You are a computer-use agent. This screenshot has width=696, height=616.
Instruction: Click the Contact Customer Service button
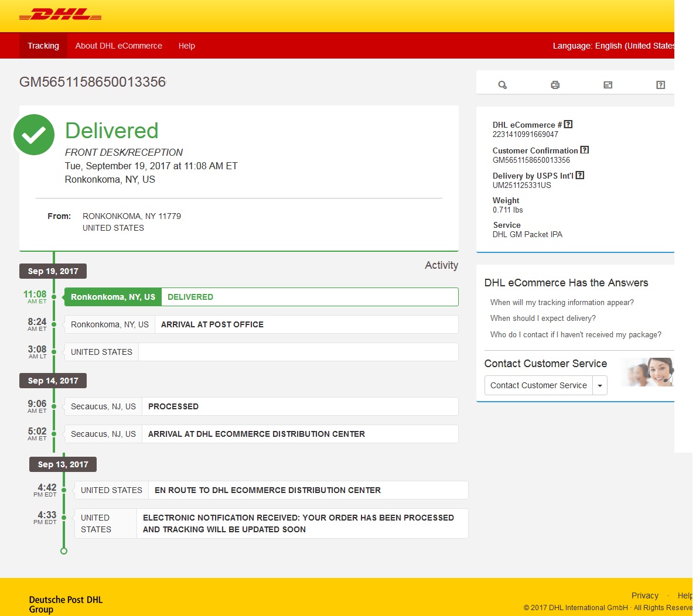(x=538, y=385)
